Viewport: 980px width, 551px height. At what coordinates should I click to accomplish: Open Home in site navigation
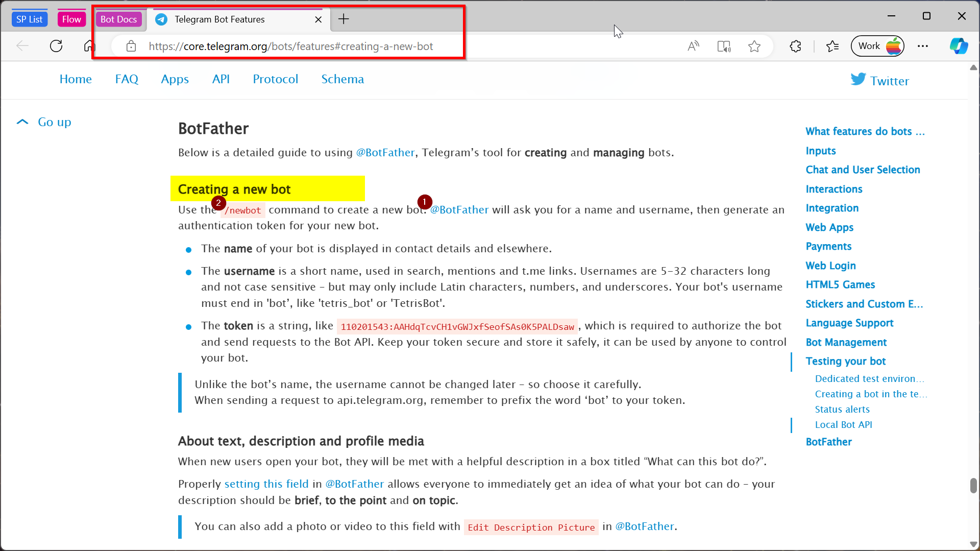click(x=76, y=79)
